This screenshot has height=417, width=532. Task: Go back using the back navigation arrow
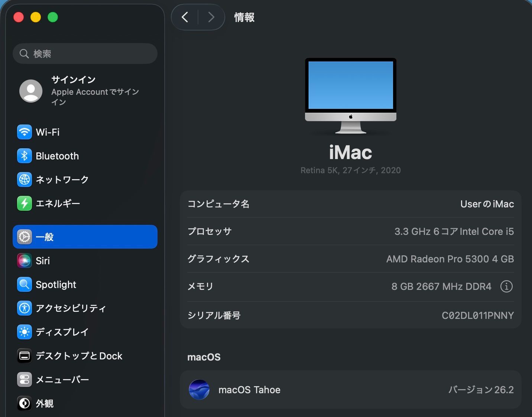pos(185,17)
